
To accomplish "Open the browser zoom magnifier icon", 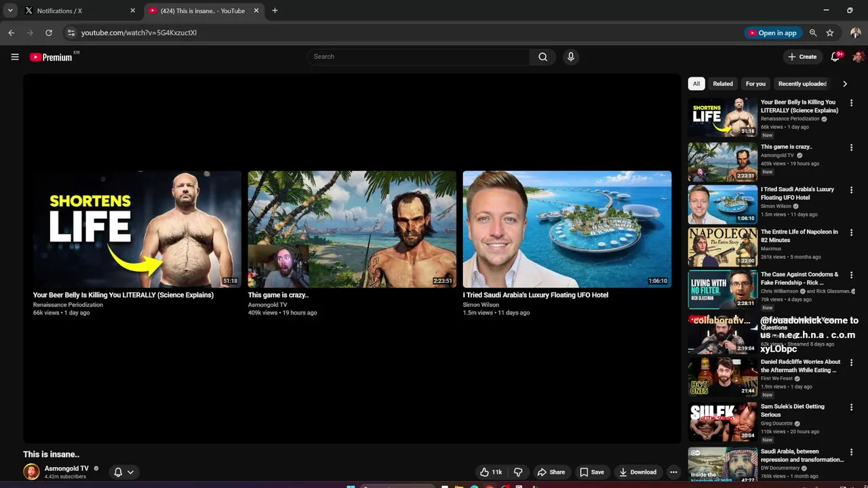I will [x=813, y=33].
